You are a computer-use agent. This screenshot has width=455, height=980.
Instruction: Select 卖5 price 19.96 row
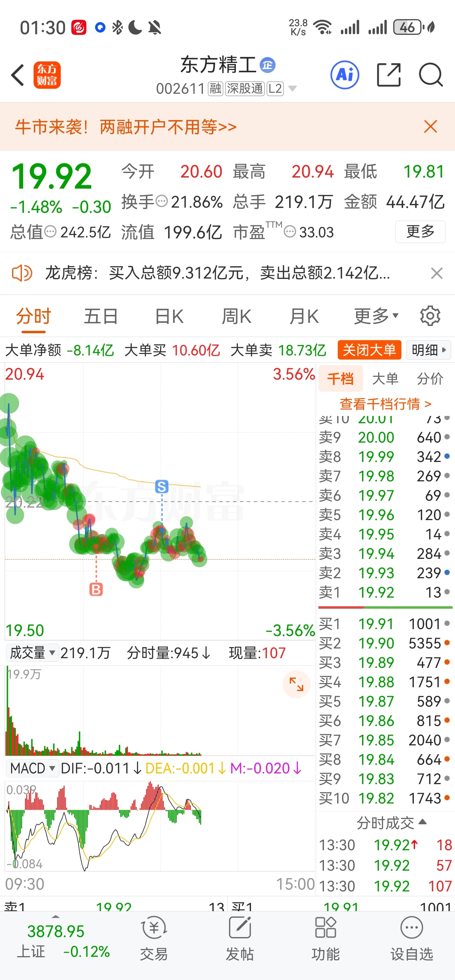(x=385, y=515)
